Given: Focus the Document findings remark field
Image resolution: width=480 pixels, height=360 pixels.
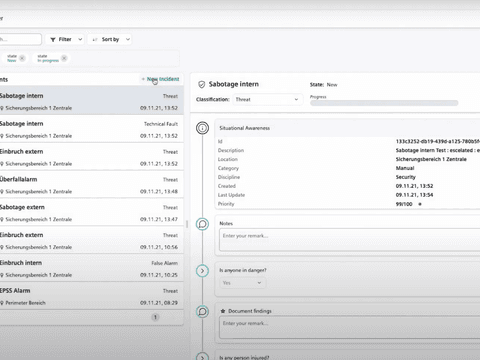Looking at the screenshot, I should [349, 327].
